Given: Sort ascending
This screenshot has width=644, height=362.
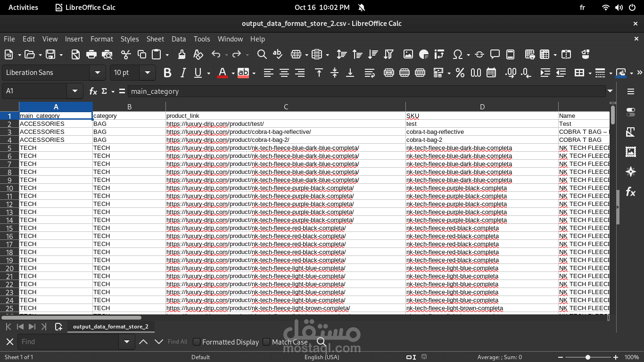Looking at the screenshot, I should click(x=357, y=55).
